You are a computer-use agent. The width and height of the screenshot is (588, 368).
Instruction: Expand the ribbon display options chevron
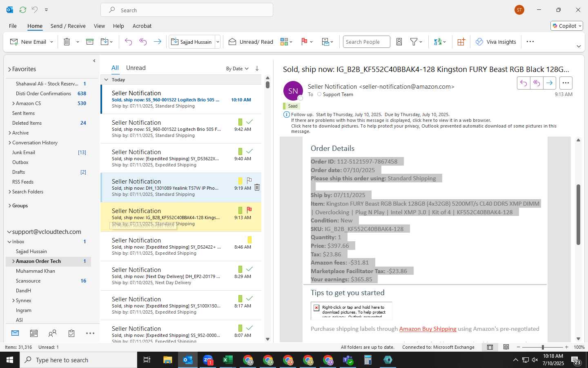(x=579, y=46)
